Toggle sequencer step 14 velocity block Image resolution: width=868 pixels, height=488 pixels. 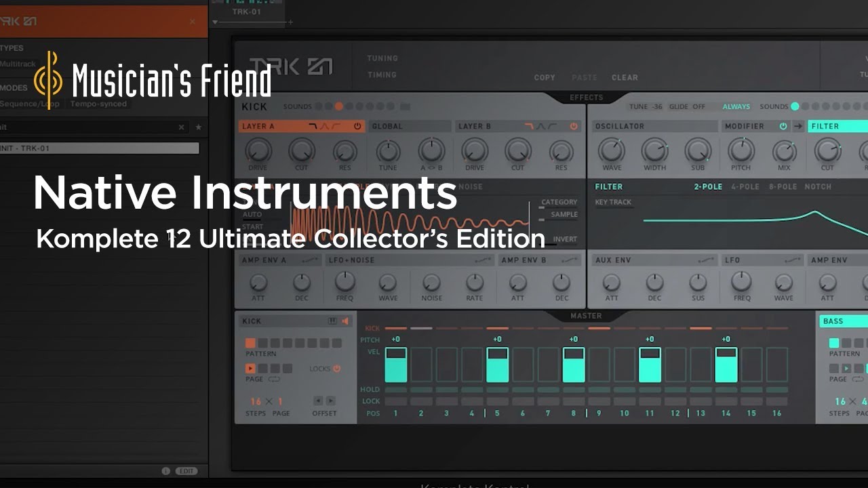(726, 365)
